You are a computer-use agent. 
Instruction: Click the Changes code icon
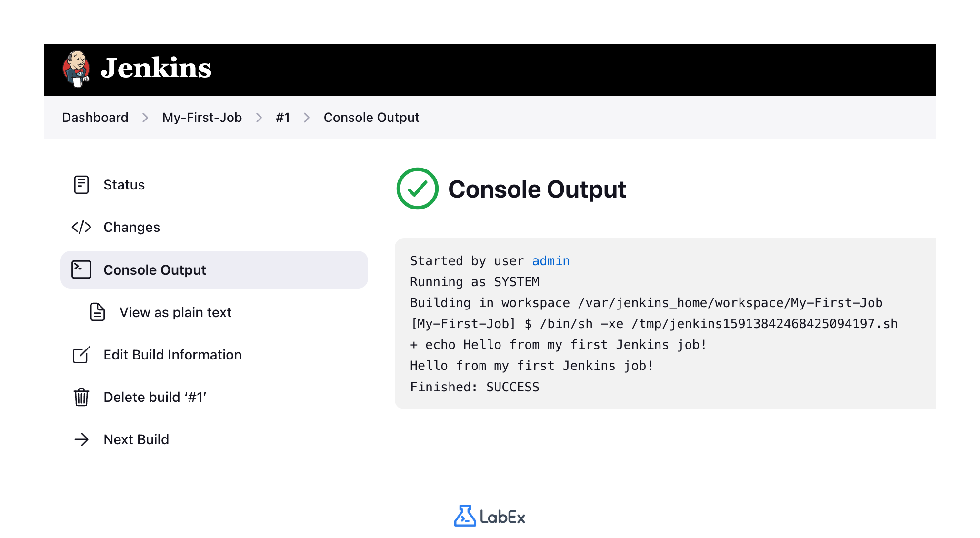coord(81,227)
